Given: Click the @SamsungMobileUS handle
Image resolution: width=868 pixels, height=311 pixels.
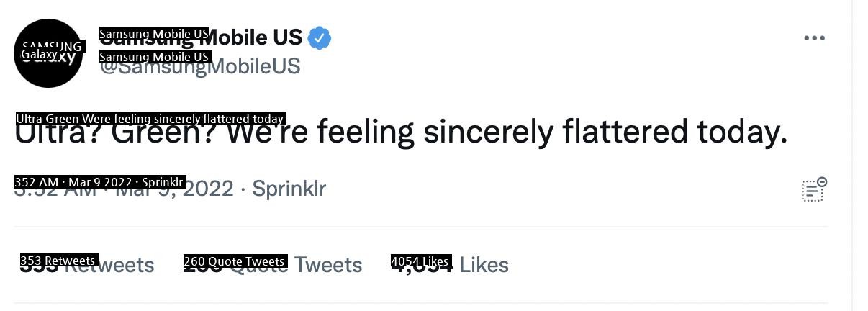Looking at the screenshot, I should click(x=200, y=67).
